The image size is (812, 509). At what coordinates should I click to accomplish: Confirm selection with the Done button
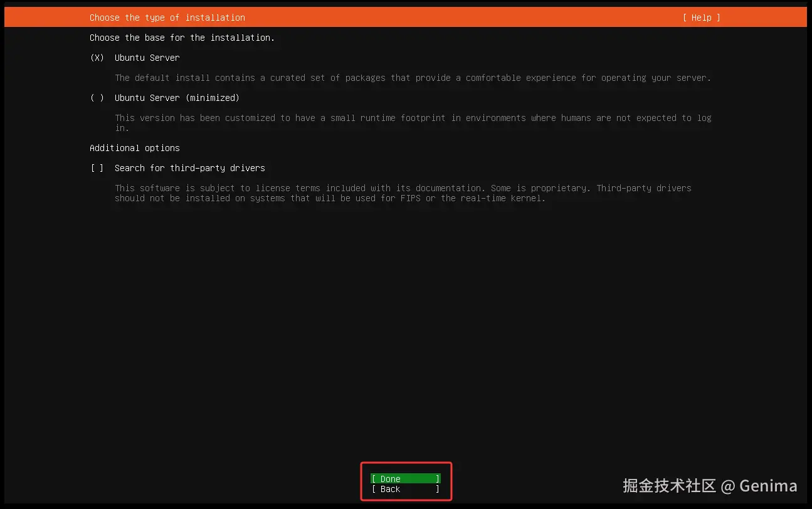[x=406, y=479]
